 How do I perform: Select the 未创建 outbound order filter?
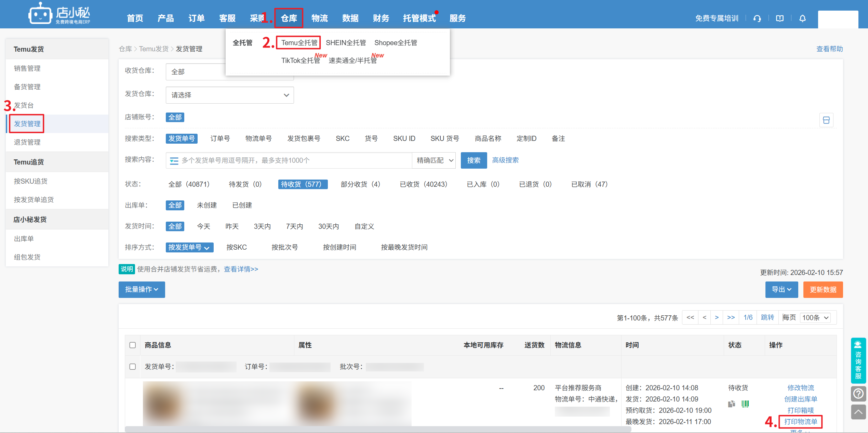(207, 205)
